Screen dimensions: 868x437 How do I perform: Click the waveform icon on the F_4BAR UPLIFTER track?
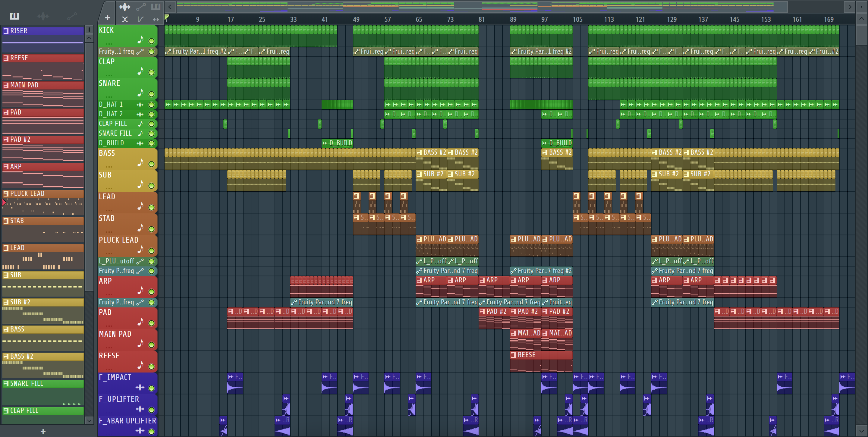[x=140, y=431]
